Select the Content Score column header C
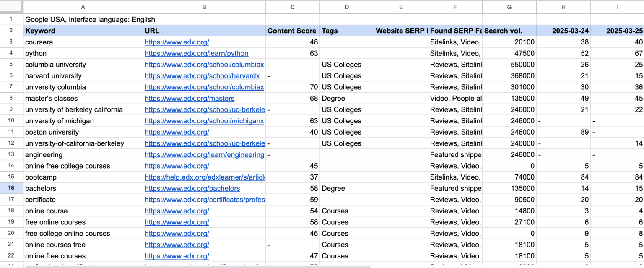The height and width of the screenshot is (268, 644). pyautogui.click(x=293, y=7)
